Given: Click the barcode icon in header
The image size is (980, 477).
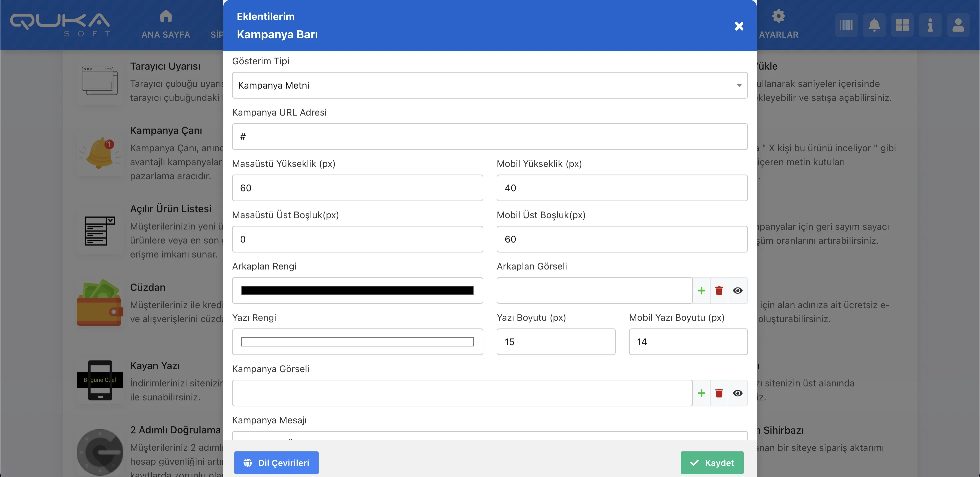Looking at the screenshot, I should (846, 25).
